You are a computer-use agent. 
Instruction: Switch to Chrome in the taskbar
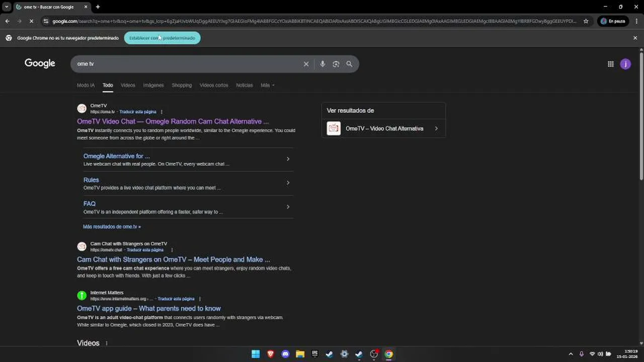click(388, 354)
